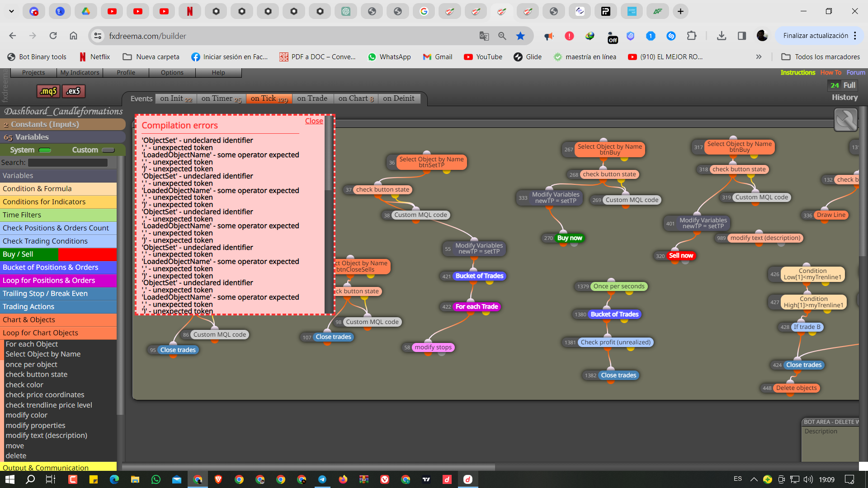The width and height of the screenshot is (868, 488).
Task: Open the Projects menu
Action: (33, 73)
